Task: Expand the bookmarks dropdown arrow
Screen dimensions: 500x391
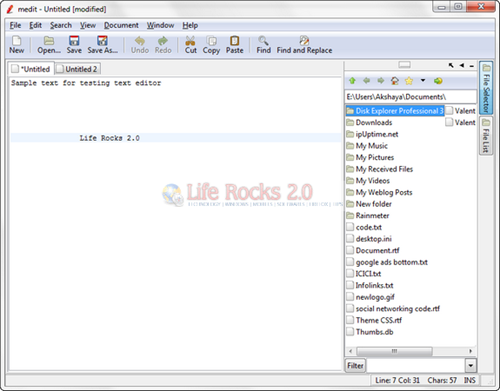Action: click(423, 80)
